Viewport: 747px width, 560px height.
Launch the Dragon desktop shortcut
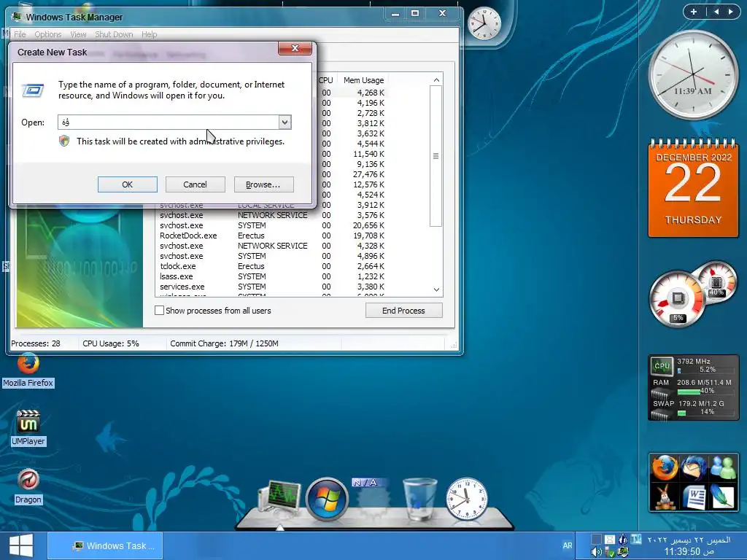click(28, 486)
